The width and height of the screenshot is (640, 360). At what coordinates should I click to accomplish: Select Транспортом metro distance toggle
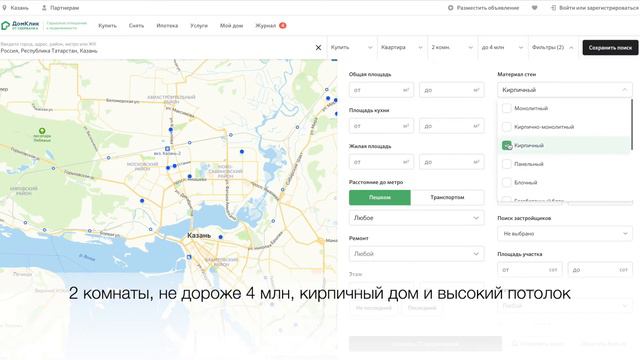(x=447, y=198)
